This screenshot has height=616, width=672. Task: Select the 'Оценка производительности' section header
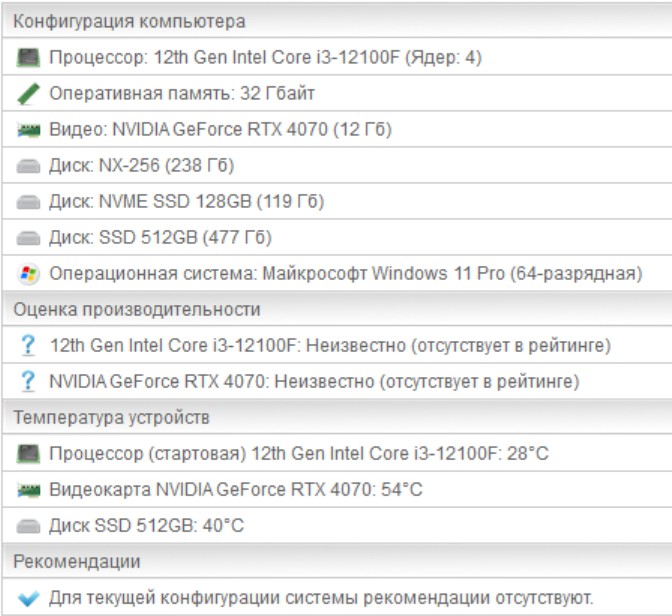[336, 309]
